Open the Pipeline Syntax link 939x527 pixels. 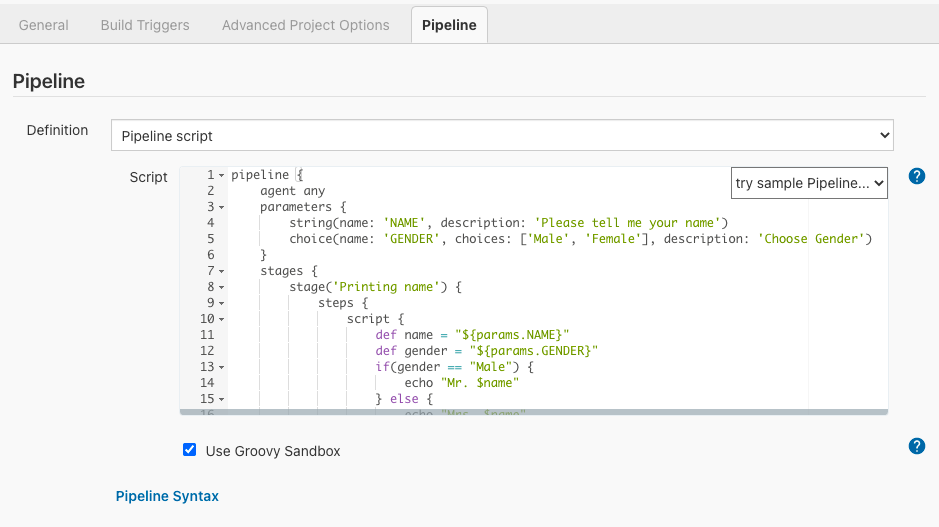[x=167, y=496]
